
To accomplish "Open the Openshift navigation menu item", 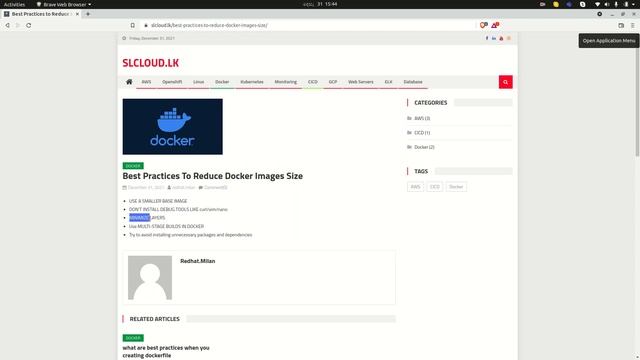I will coord(172,82).
